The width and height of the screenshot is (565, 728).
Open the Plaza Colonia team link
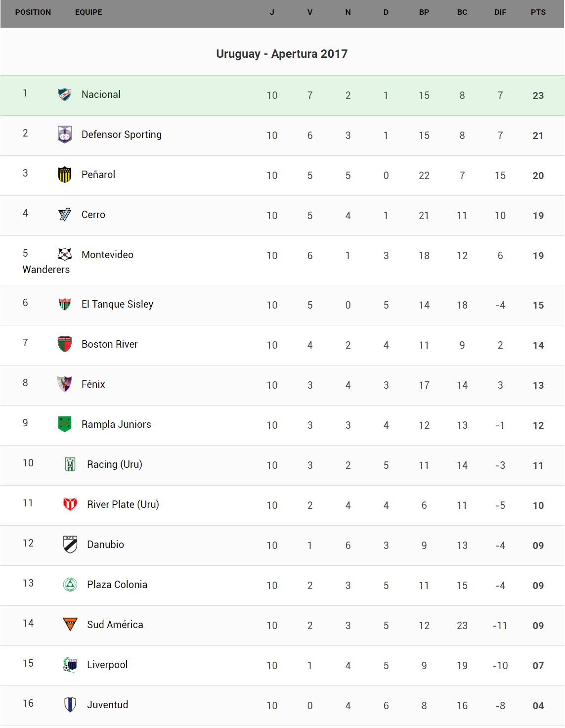click(x=117, y=585)
